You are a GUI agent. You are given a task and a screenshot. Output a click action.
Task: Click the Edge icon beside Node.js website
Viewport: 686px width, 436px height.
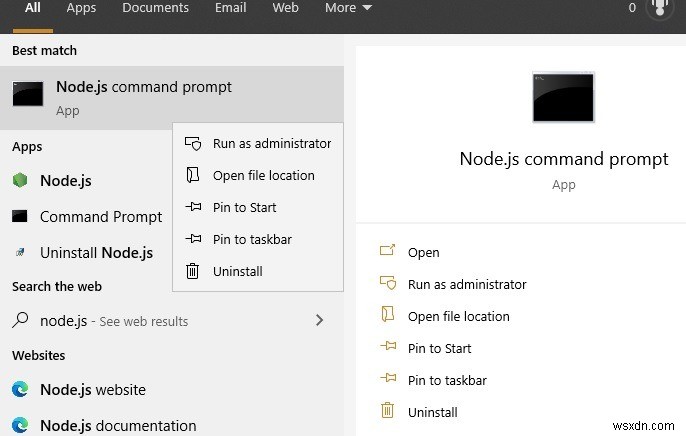click(20, 390)
